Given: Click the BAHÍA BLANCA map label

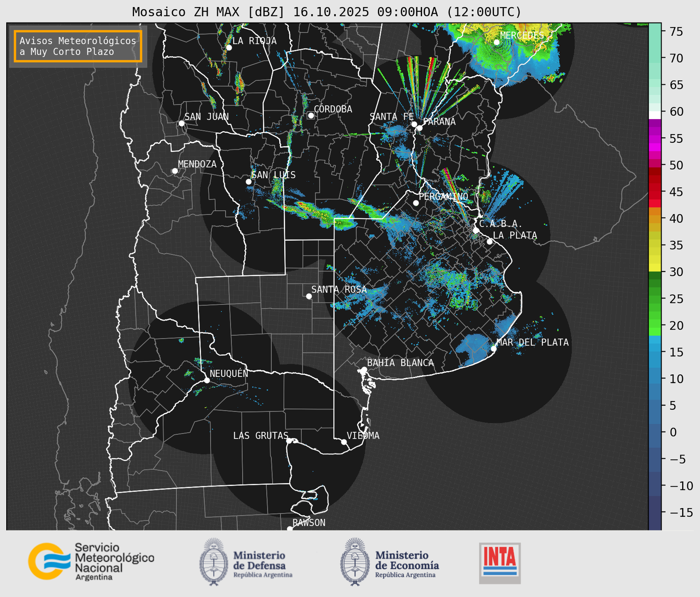Looking at the screenshot, I should [400, 363].
